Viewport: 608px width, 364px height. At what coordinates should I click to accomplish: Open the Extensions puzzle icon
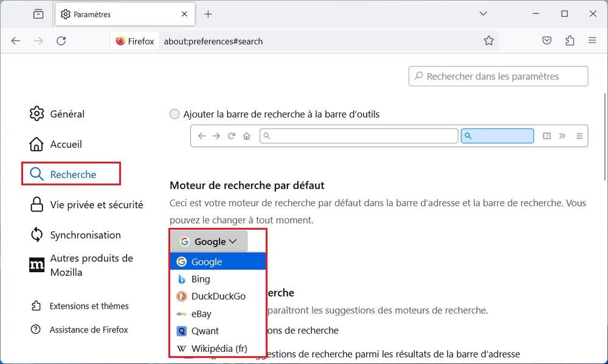(x=570, y=41)
